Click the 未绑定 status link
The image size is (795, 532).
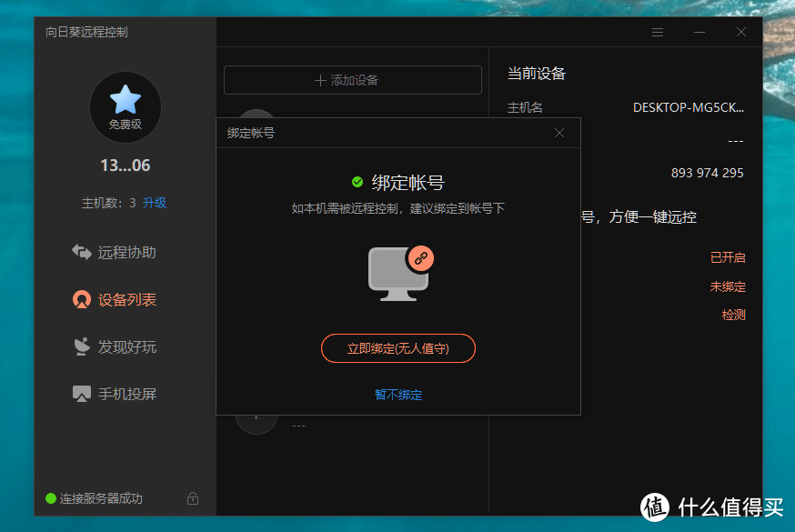coord(728,286)
